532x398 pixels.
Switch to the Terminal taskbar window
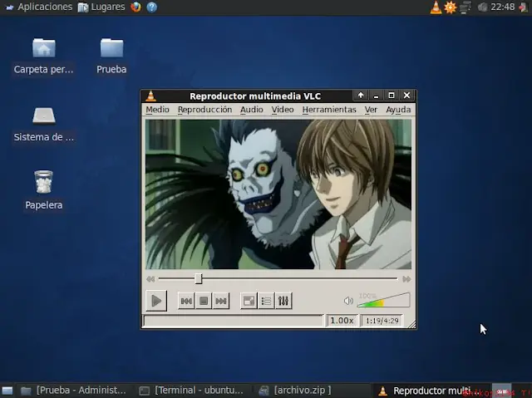click(192, 391)
